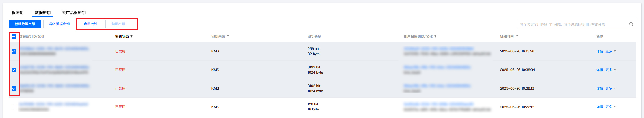Image resolution: width=644 pixels, height=118 pixels.
Task: Click the 启用密钥 button
Action: pyautogui.click(x=90, y=24)
